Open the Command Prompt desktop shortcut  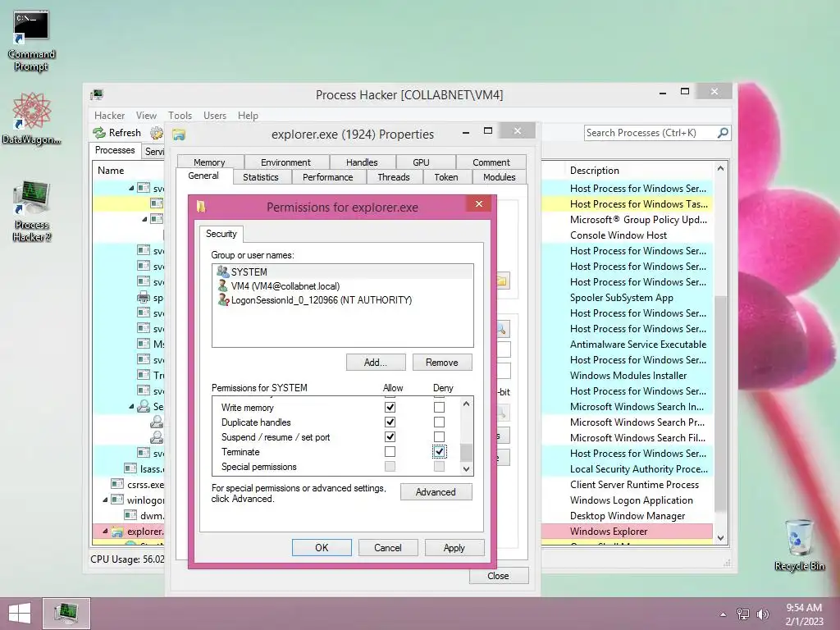31,41
